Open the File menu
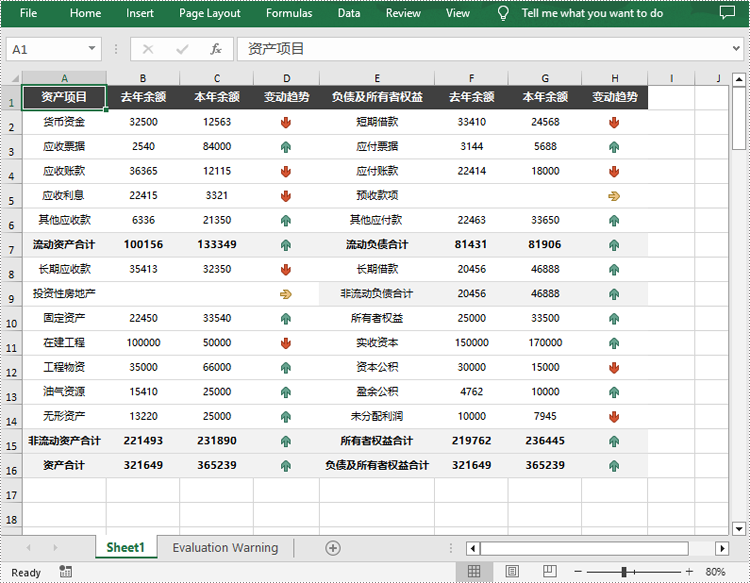750x583 pixels. (28, 13)
